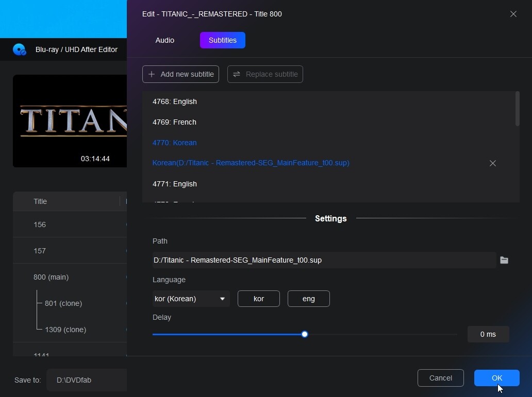
Task: Select subtitle track 4768: English
Action: point(175,101)
